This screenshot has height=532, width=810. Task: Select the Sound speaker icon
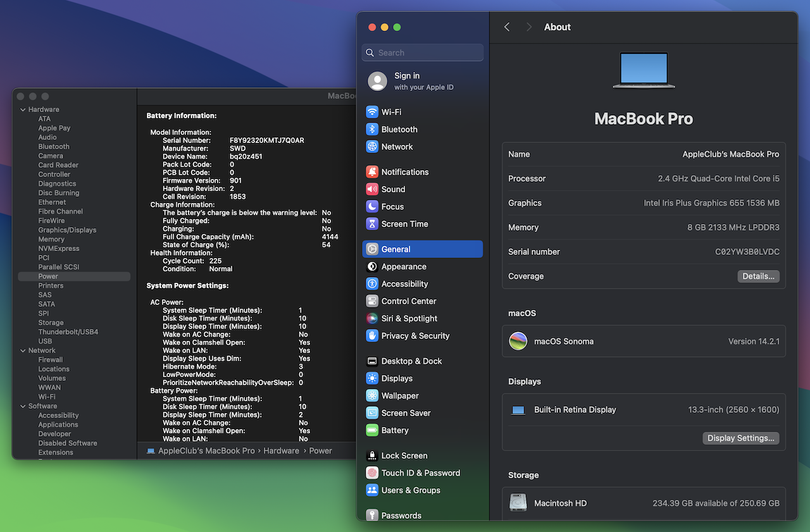(372, 189)
